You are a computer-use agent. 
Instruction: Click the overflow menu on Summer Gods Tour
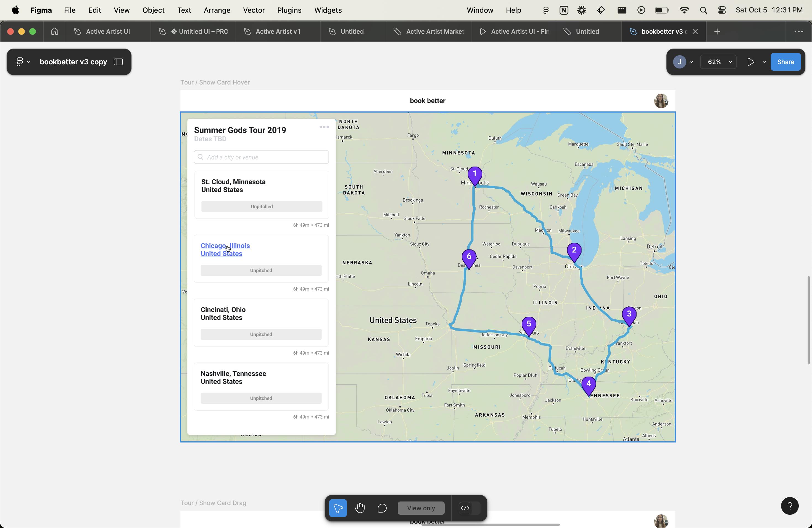324,127
